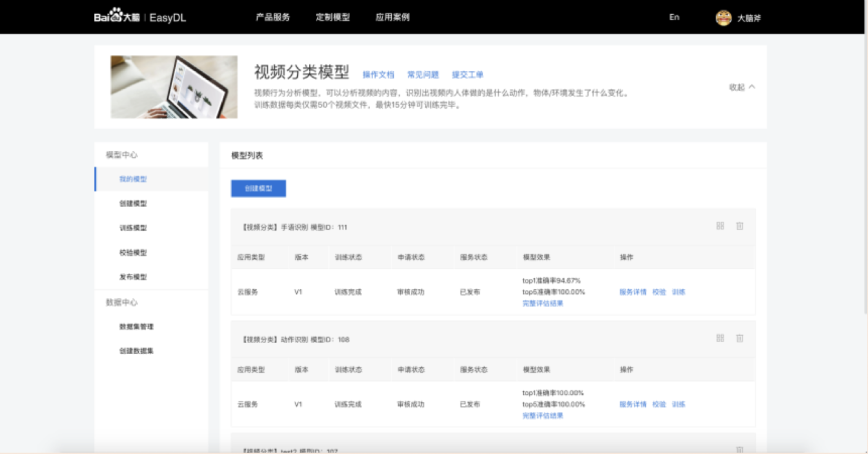Click the grid icon for model ID 111
The width and height of the screenshot is (868, 454).
(x=720, y=226)
